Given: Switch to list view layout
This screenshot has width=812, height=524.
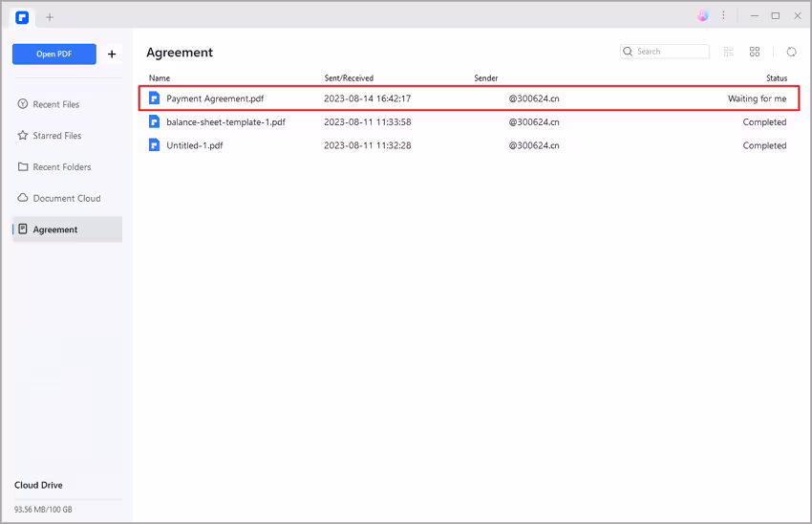Looking at the screenshot, I should click(729, 52).
